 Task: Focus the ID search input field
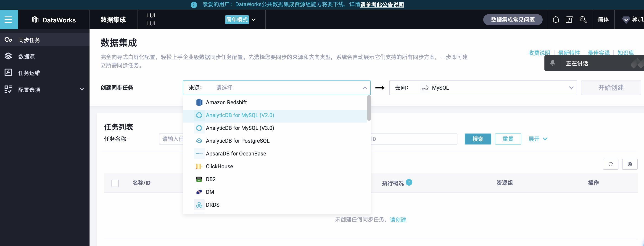click(414, 139)
